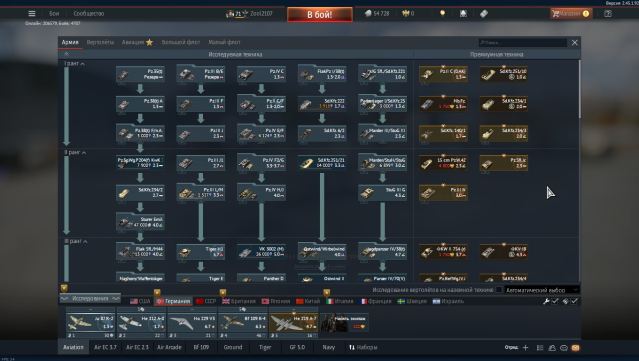The image size is (639, 361).
Task: Click the vehicle search input field
Action: 523,42
